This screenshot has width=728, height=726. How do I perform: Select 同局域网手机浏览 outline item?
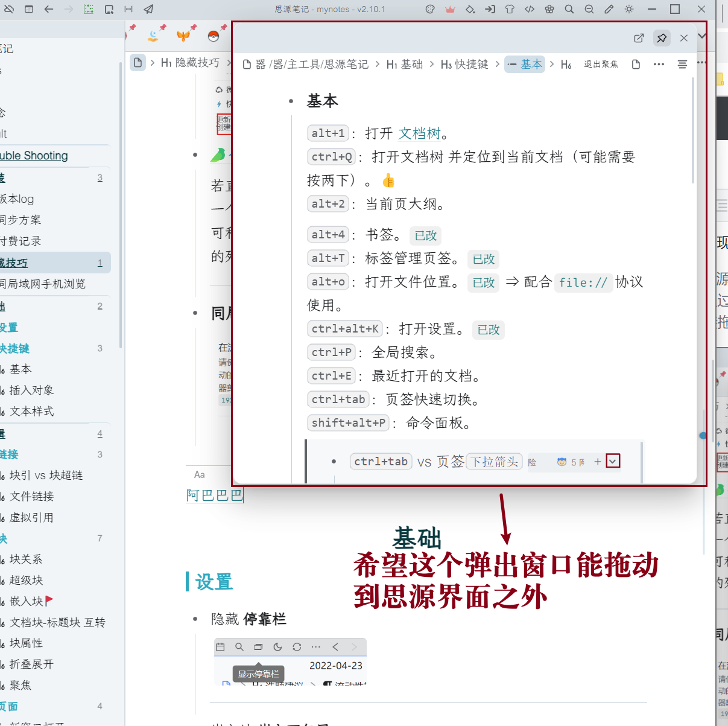43,284
